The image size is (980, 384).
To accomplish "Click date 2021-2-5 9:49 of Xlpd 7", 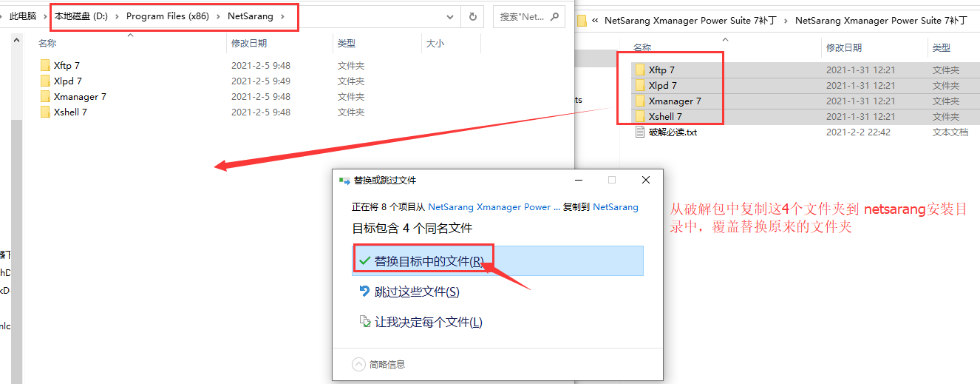I will click(x=261, y=81).
